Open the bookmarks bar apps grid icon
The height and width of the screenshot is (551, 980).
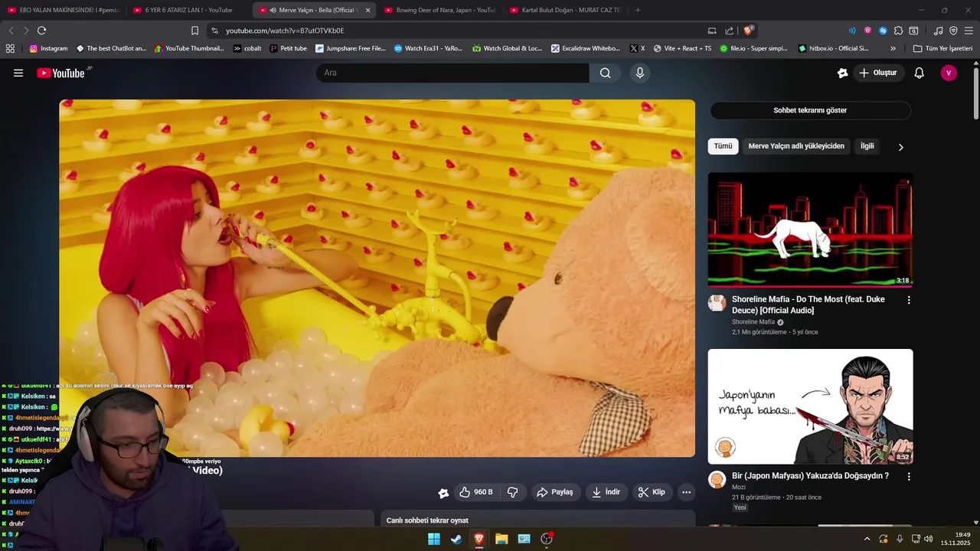10,48
